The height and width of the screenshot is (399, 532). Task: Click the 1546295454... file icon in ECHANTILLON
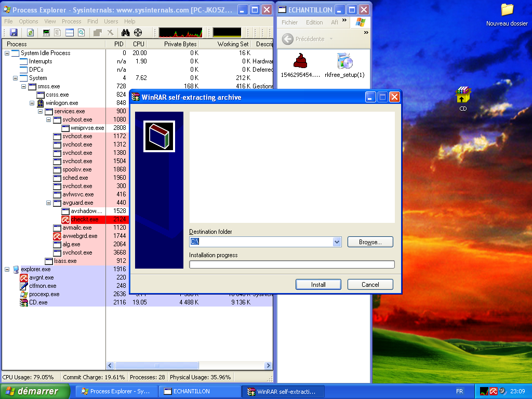click(x=300, y=61)
